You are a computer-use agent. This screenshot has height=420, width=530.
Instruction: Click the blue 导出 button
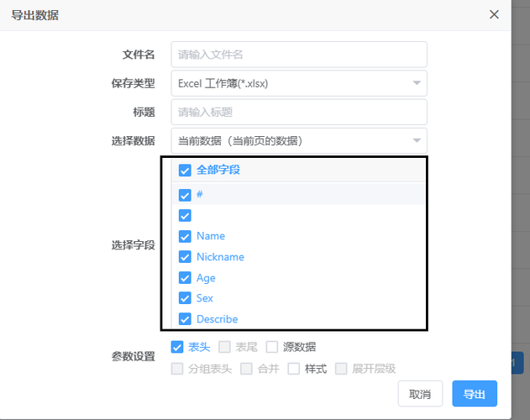475,394
